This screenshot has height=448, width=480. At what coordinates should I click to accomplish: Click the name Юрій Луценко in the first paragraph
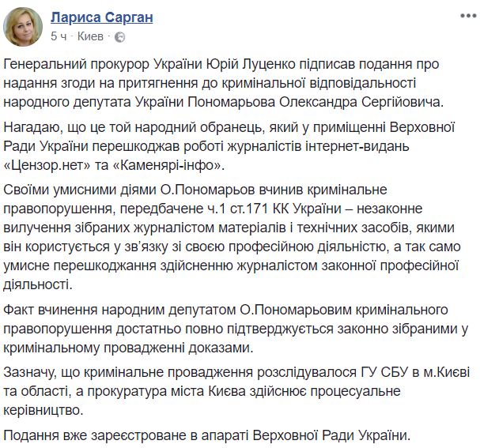coord(251,65)
